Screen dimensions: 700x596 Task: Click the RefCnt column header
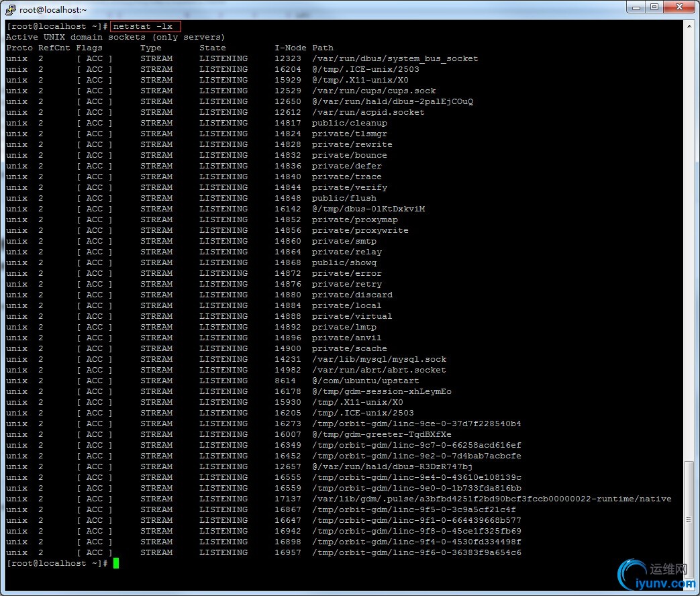tap(54, 48)
